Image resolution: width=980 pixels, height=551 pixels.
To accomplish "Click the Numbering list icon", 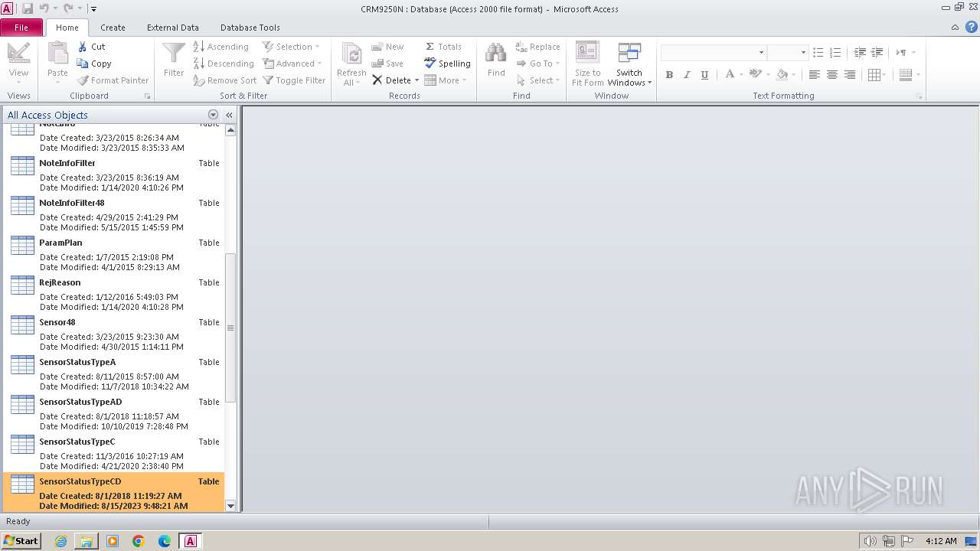I will click(835, 53).
